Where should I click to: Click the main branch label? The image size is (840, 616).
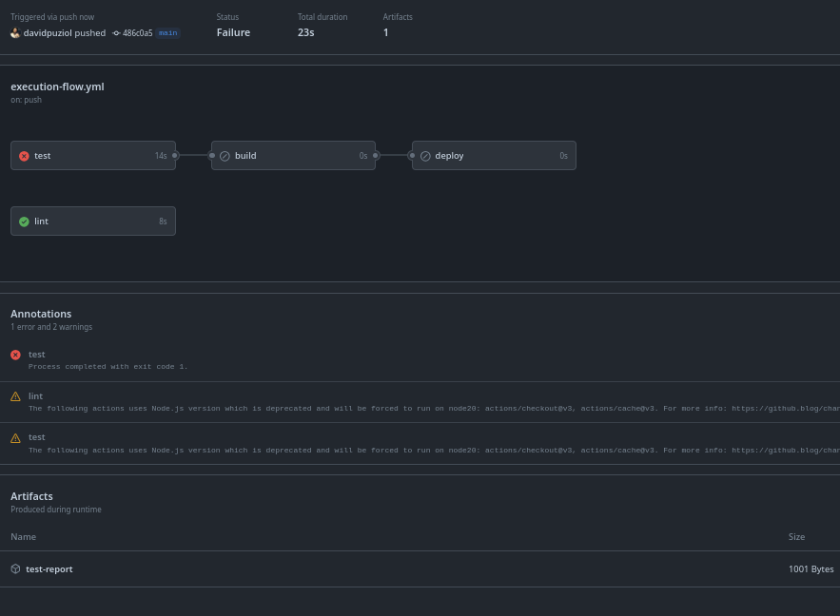(167, 33)
